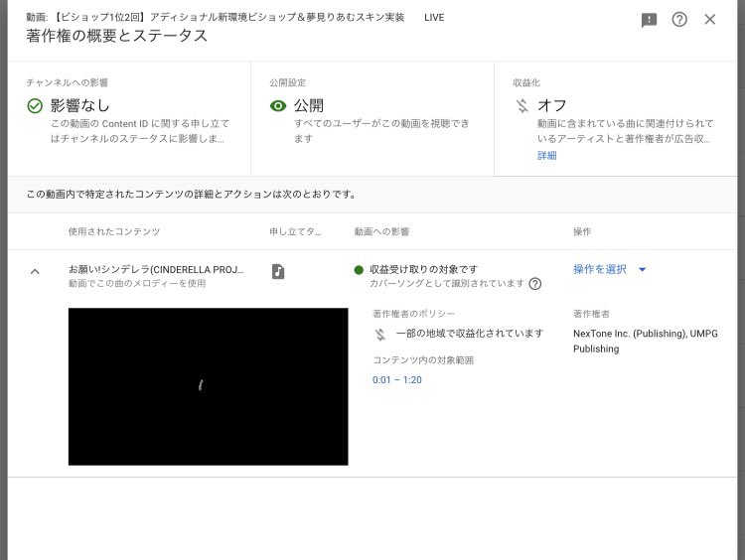Click the arrow beside 操作を選択
Image resolution: width=745 pixels, height=560 pixels.
(x=643, y=269)
